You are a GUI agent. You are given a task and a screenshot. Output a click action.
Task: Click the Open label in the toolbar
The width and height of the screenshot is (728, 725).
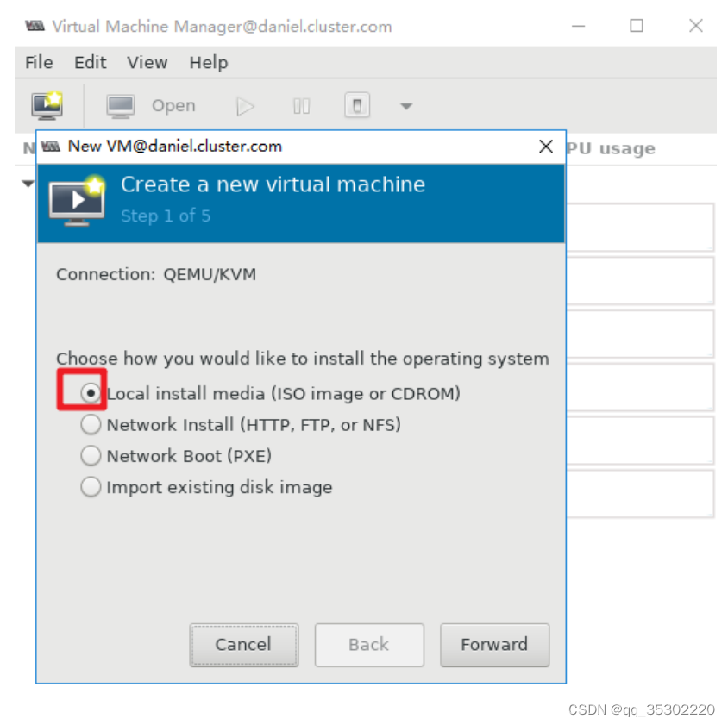coord(173,106)
